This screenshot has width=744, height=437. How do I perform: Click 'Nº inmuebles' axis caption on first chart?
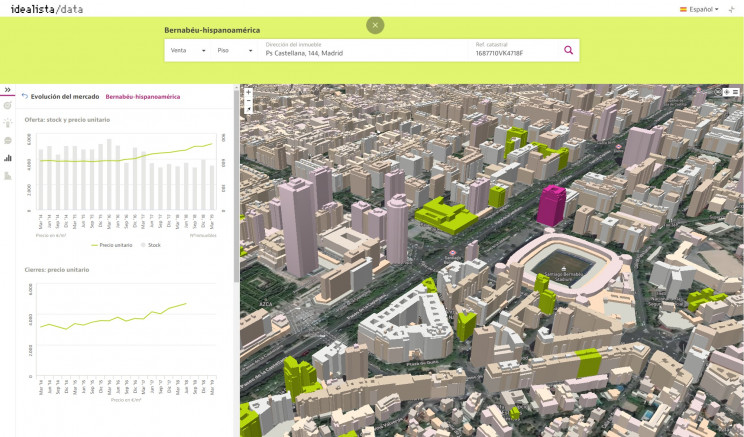pos(203,235)
